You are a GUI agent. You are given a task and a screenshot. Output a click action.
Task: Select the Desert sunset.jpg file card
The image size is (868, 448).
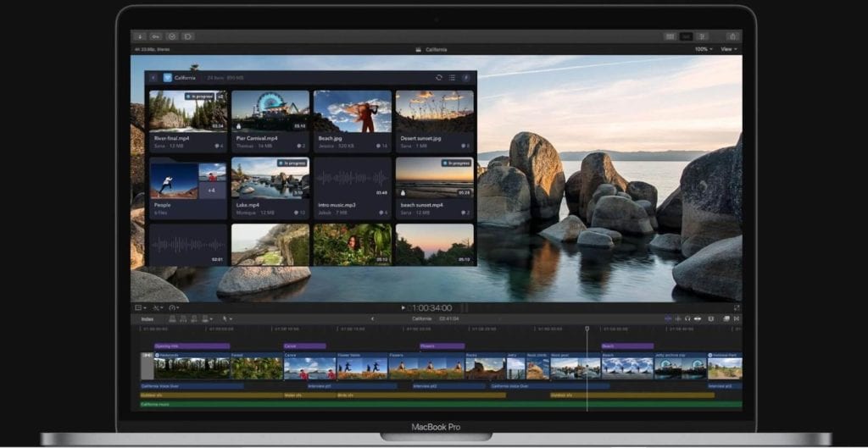point(435,122)
